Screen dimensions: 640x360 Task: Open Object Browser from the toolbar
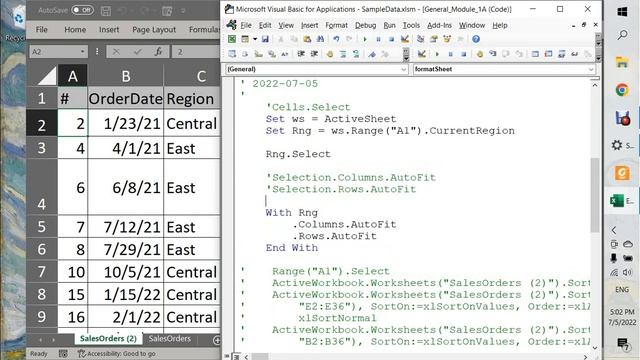pyautogui.click(x=447, y=39)
